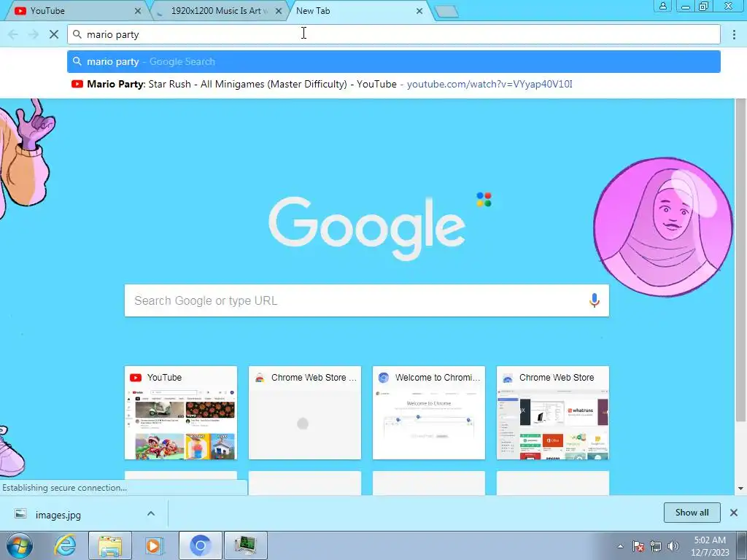The height and width of the screenshot is (560, 747).
Task: Open Google apps colored dots icon
Action: (x=484, y=200)
